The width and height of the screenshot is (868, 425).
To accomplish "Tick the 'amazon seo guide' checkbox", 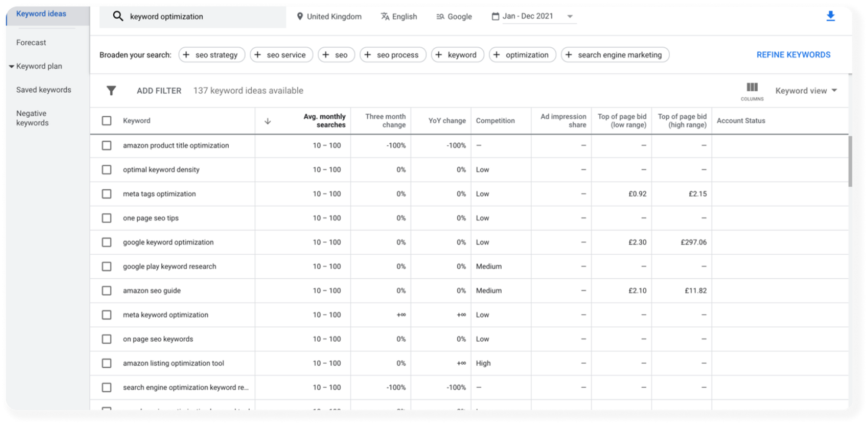I will 106,290.
